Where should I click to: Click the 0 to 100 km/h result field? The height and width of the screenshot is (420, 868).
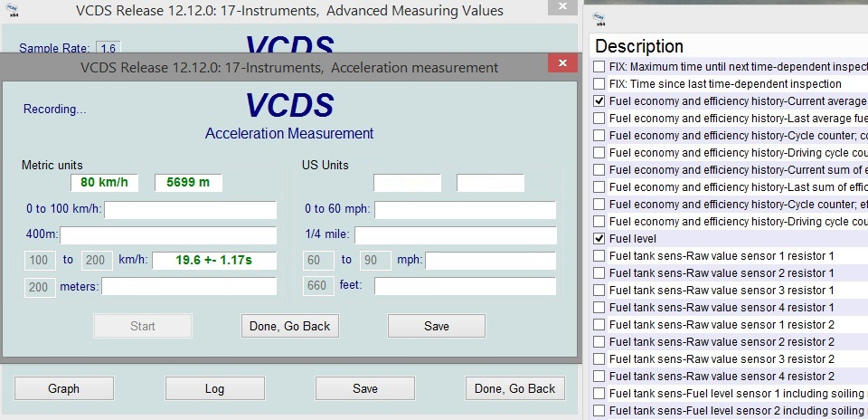(191, 210)
